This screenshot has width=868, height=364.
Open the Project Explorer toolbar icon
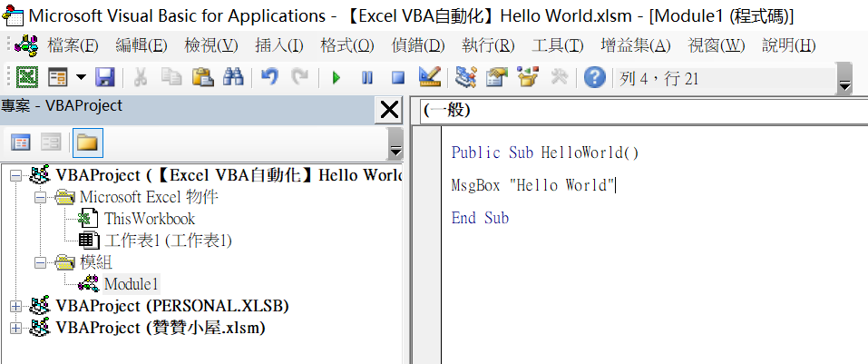pyautogui.click(x=465, y=77)
